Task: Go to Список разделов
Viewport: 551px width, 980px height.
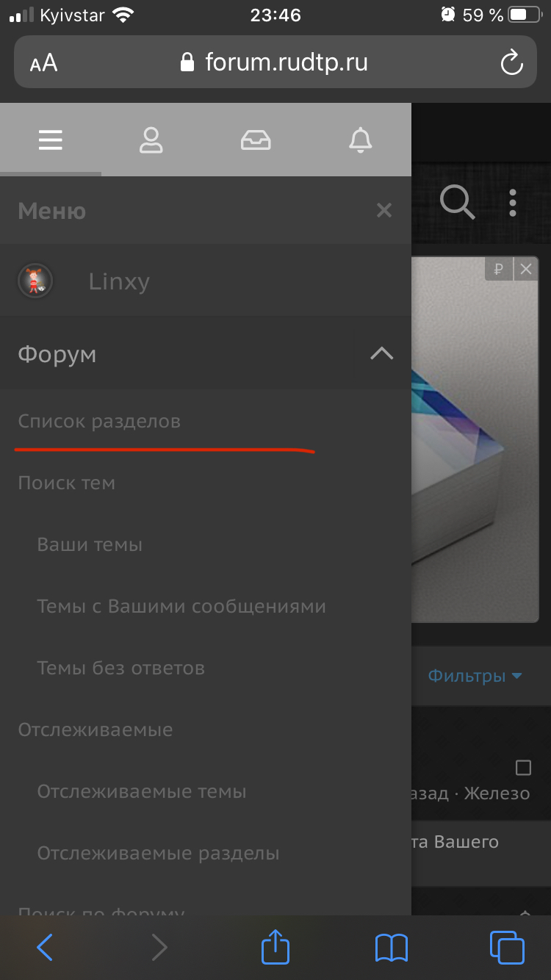Action: (99, 422)
